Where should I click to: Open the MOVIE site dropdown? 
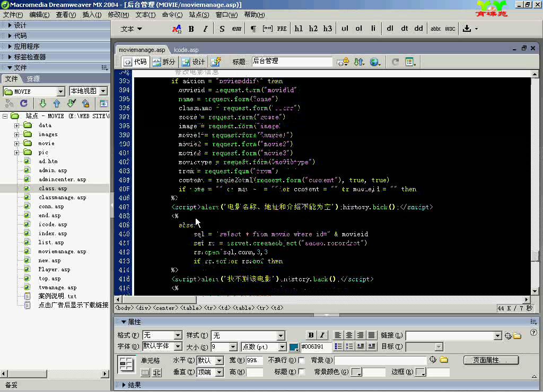point(34,91)
